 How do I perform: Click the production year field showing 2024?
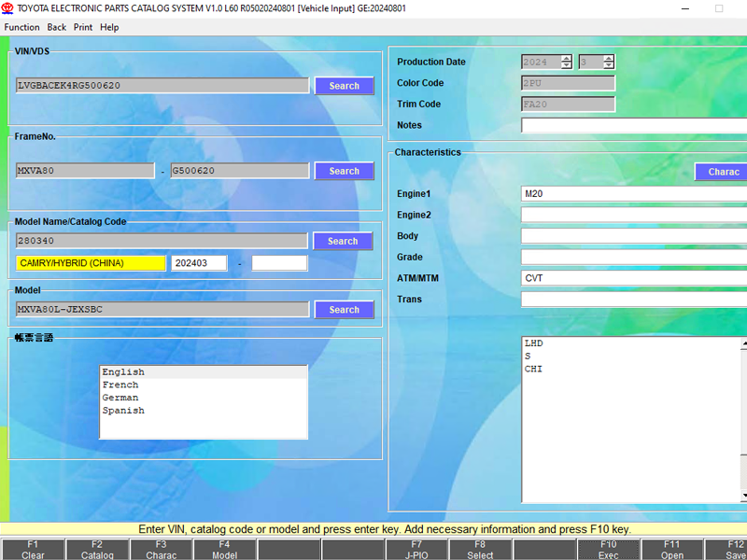pyautogui.click(x=542, y=62)
